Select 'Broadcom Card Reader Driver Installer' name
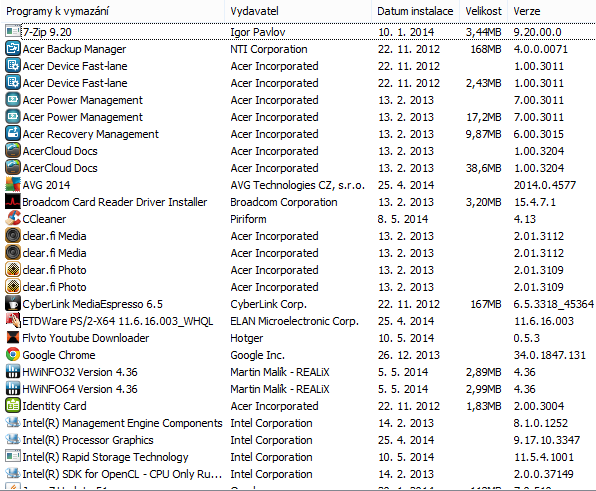This screenshot has height=491, width=596. [115, 202]
